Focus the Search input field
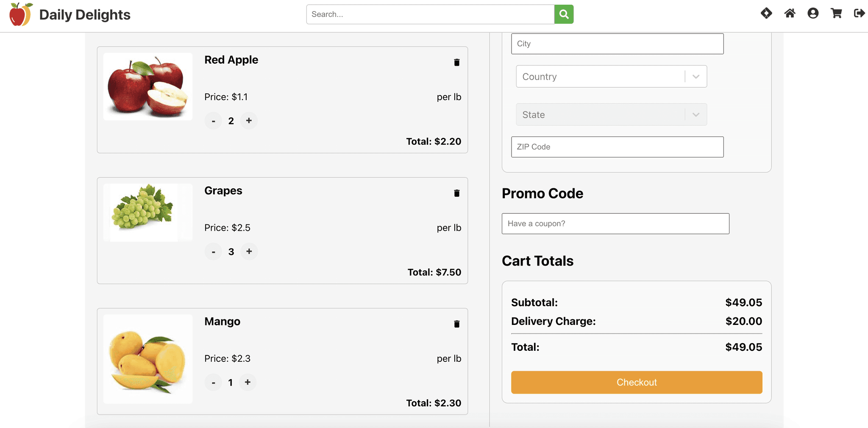The height and width of the screenshot is (428, 868). pyautogui.click(x=430, y=14)
